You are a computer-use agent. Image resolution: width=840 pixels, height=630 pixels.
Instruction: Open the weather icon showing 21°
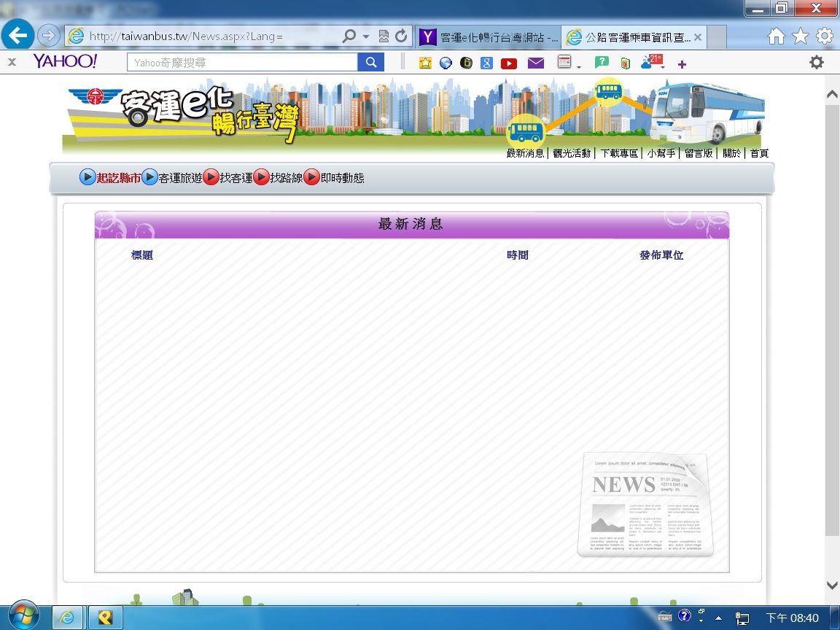click(650, 62)
